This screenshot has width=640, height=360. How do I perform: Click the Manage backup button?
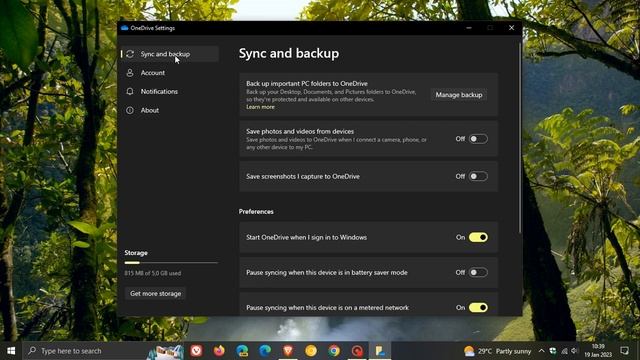(x=459, y=95)
